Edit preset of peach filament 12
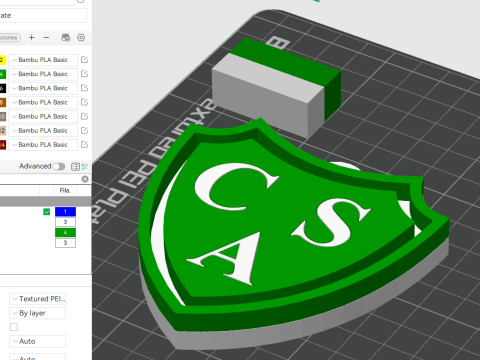 [84, 130]
